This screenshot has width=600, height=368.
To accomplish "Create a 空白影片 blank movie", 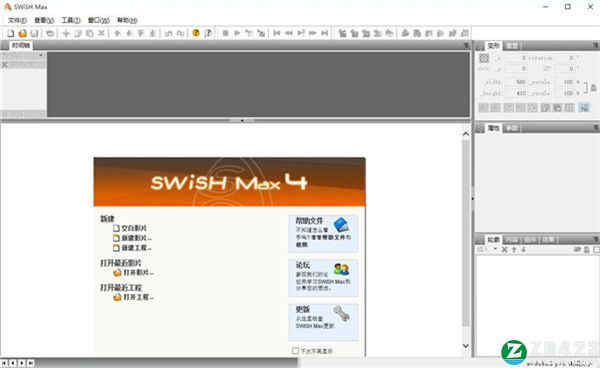I will click(x=130, y=228).
